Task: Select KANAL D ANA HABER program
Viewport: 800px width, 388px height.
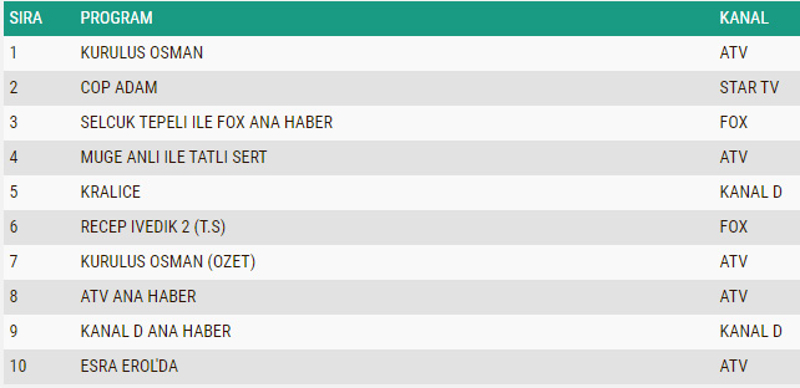Action: 156,331
